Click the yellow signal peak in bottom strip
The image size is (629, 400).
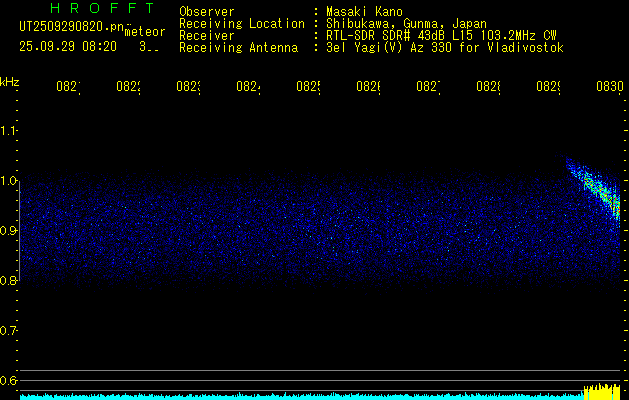point(602,390)
